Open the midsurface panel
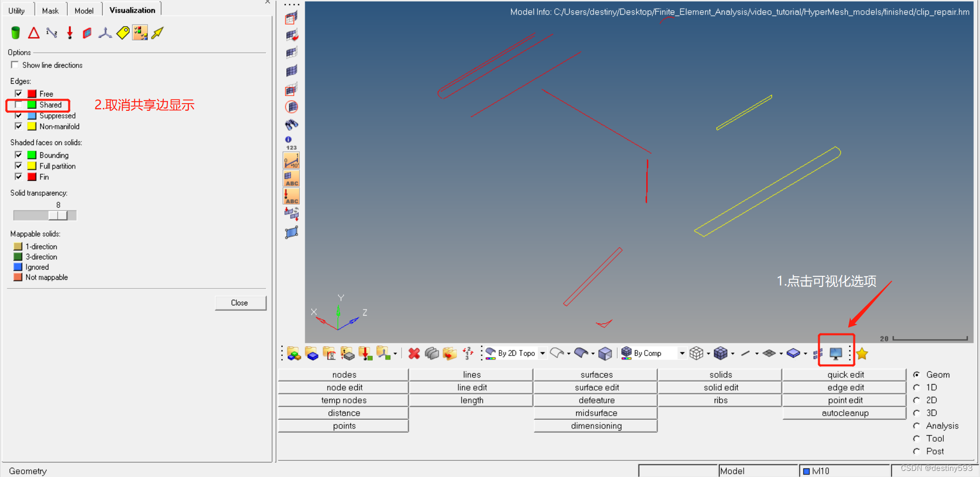The height and width of the screenshot is (477, 980). click(596, 413)
